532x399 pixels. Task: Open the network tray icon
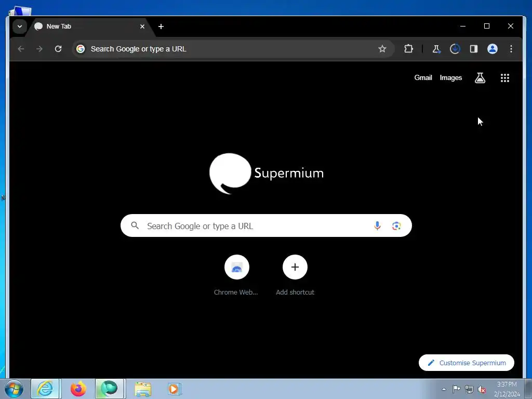[x=469, y=389]
